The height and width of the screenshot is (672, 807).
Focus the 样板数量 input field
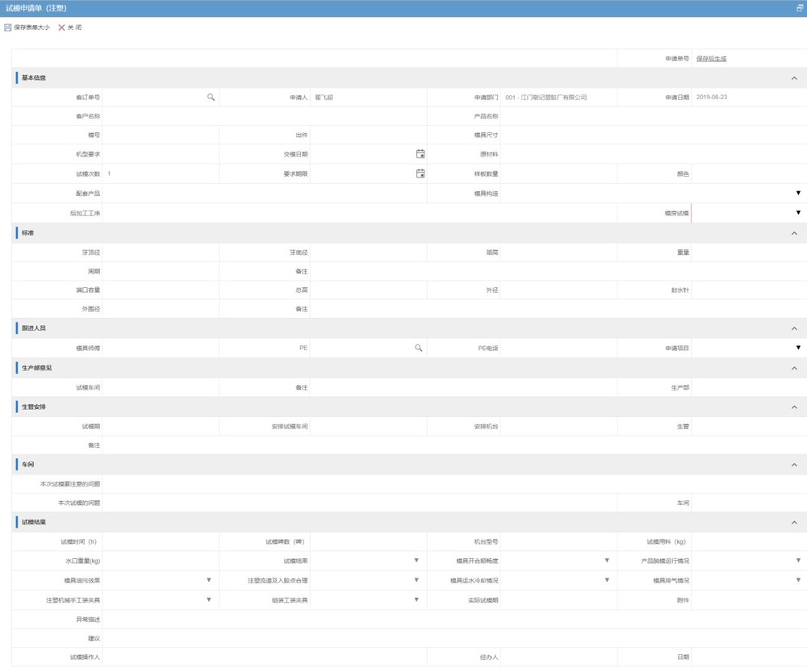click(558, 174)
